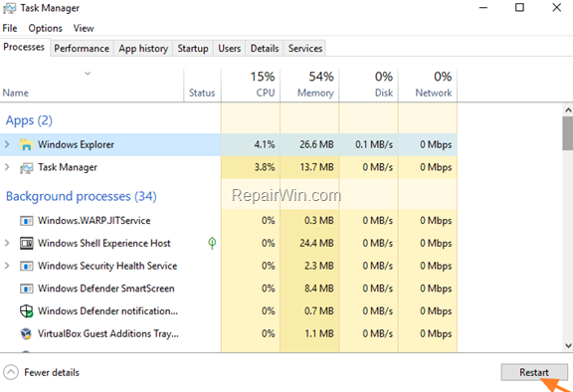Click the Windows Explorer folder icon
573x392 pixels.
click(26, 144)
